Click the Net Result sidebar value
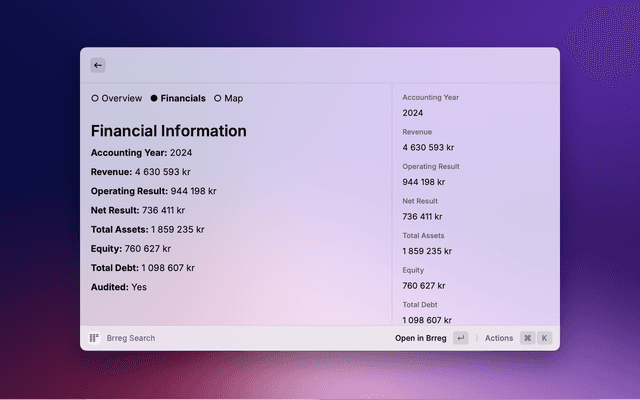The height and width of the screenshot is (400, 640). coord(423,216)
